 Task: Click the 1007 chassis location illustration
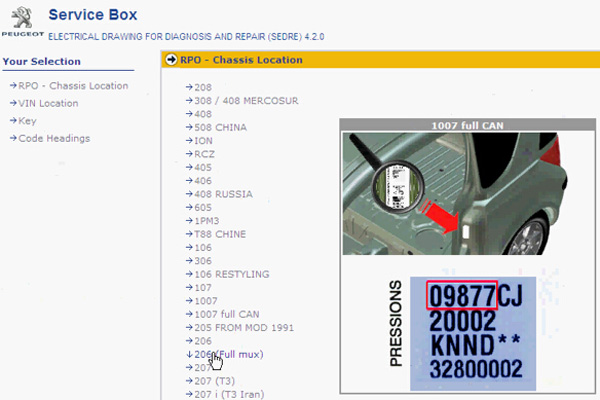(x=455, y=194)
